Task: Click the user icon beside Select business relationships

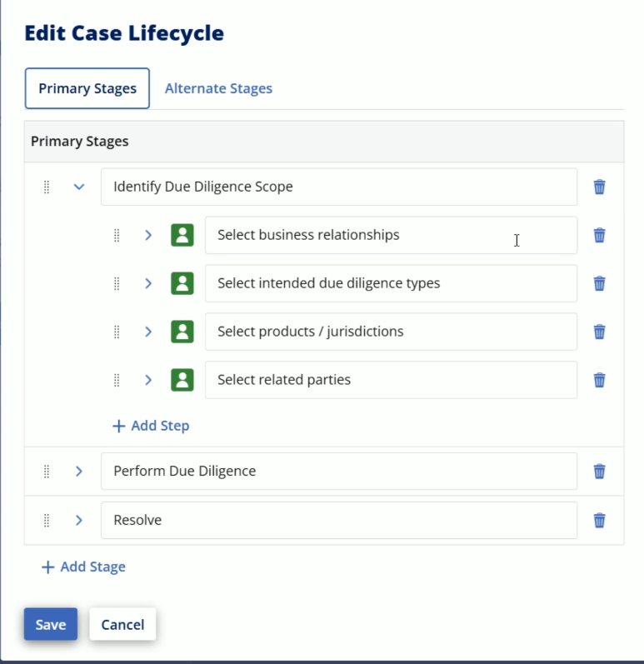Action: click(x=182, y=235)
